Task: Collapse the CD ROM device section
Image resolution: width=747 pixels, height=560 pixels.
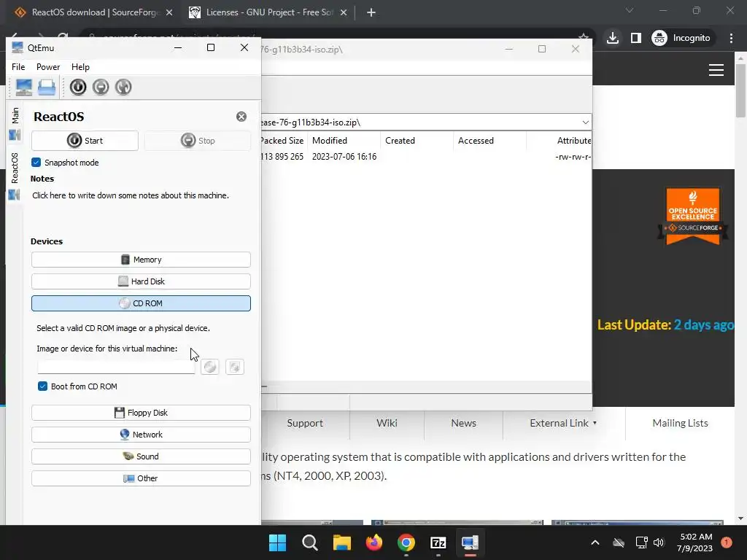Action: click(141, 303)
